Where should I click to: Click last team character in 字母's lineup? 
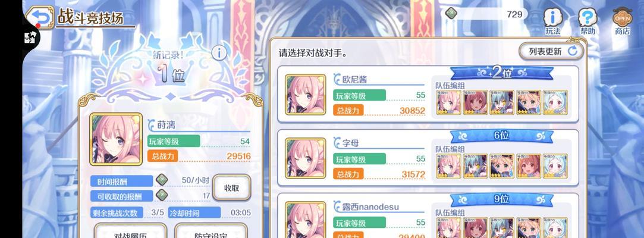click(555, 166)
